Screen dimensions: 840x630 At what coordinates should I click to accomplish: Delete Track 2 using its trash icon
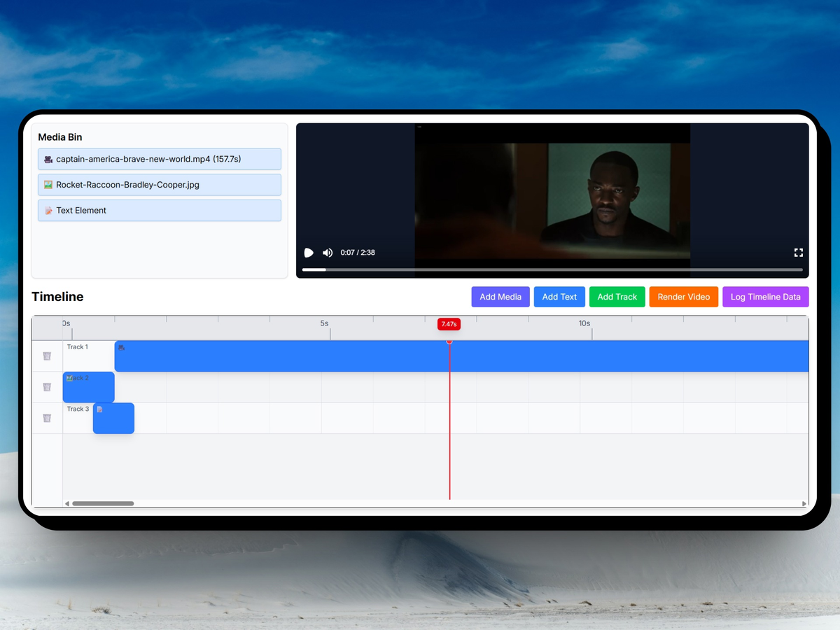47,387
